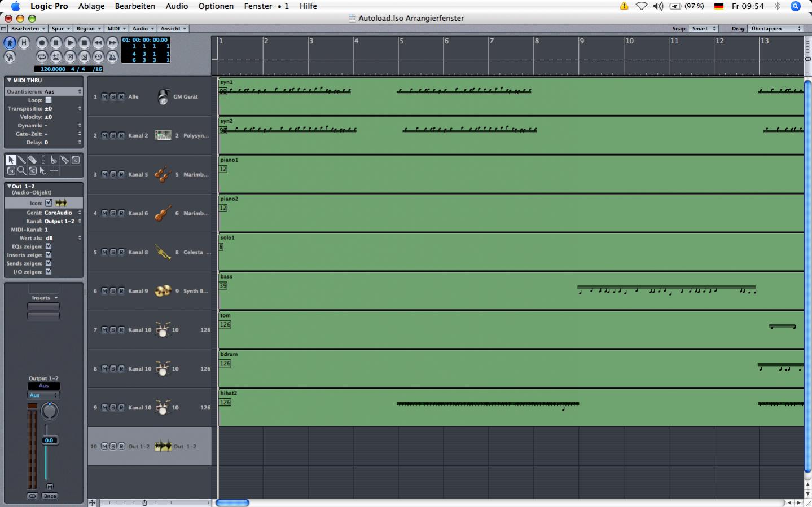Open the Hilfe menu

pos(308,6)
